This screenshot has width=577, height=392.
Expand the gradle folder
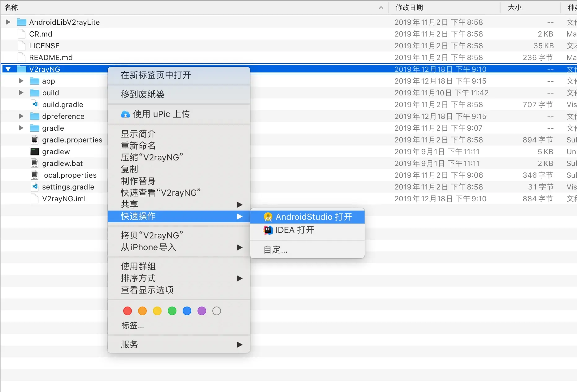tap(21, 128)
